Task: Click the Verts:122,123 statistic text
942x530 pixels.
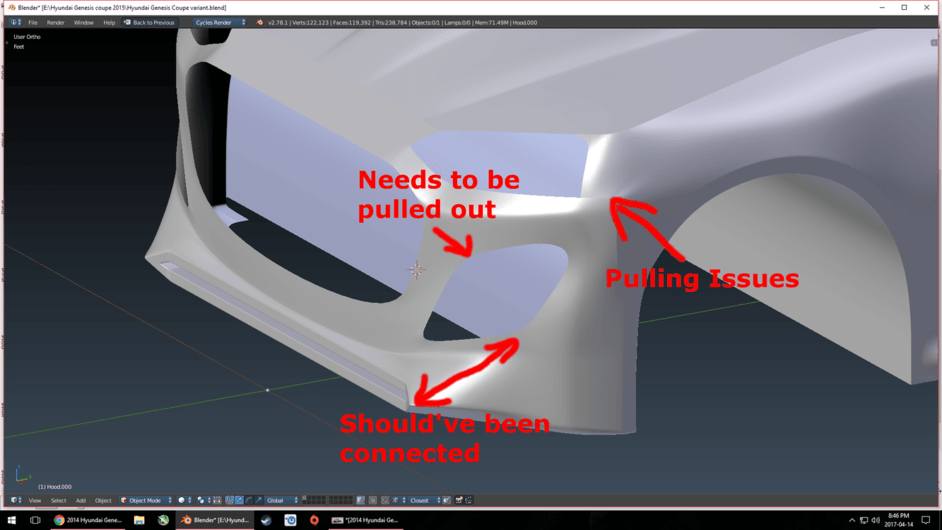Action: 310,23
